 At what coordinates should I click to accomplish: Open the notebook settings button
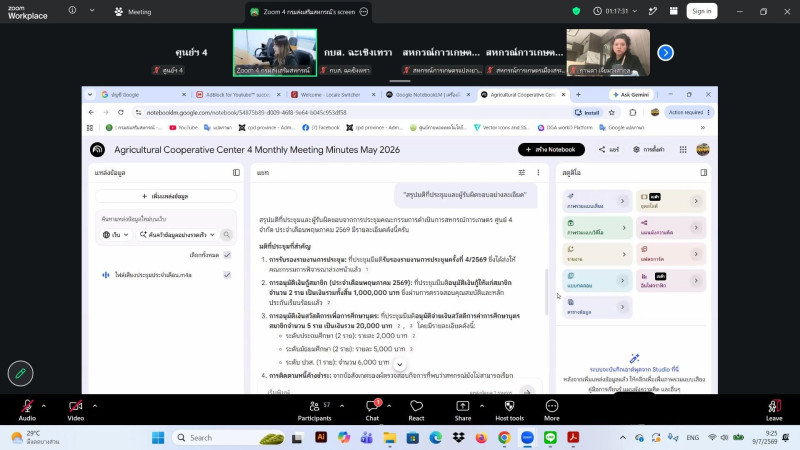tap(648, 149)
